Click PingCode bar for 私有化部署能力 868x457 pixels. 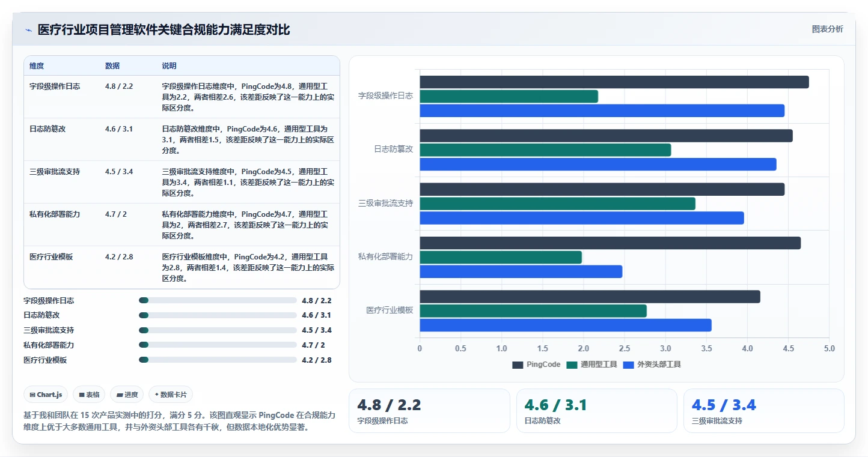point(610,243)
